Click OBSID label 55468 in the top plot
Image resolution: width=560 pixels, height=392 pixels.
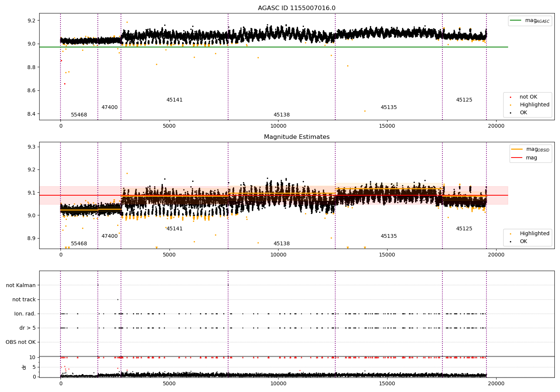(79, 115)
